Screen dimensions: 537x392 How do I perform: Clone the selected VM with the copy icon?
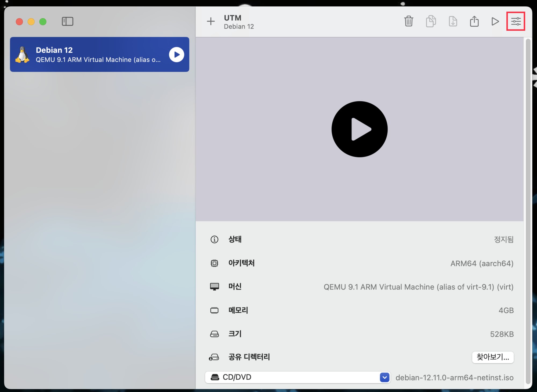[431, 21]
